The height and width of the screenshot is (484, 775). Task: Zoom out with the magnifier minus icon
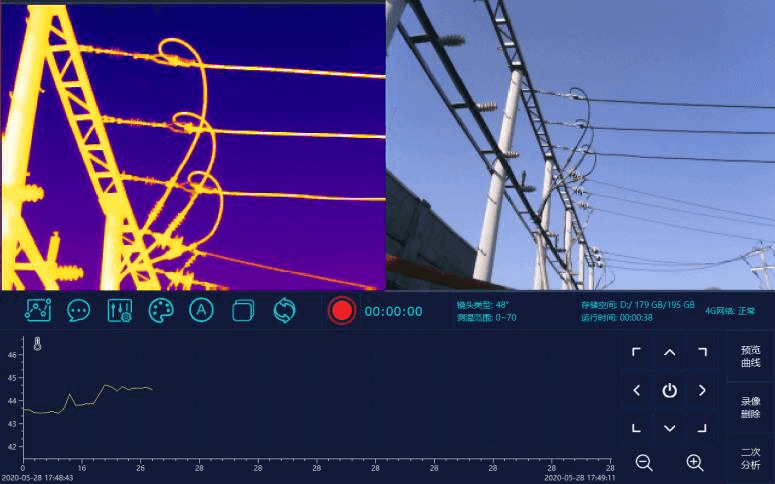[644, 462]
